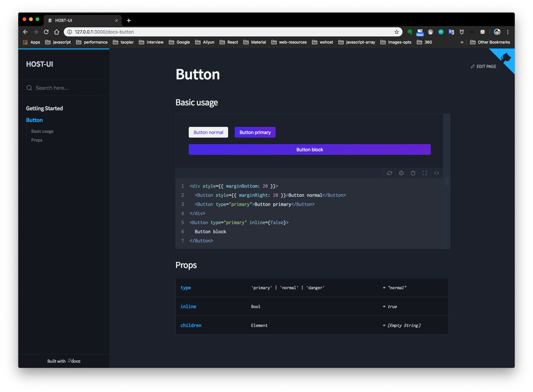Open the GitHub corner octocat link
Viewport: 533px width, 392px height.
[x=506, y=58]
